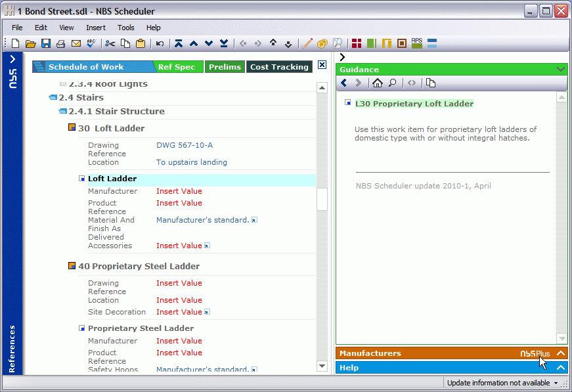Click the Print icon on the main toolbar

[60, 43]
